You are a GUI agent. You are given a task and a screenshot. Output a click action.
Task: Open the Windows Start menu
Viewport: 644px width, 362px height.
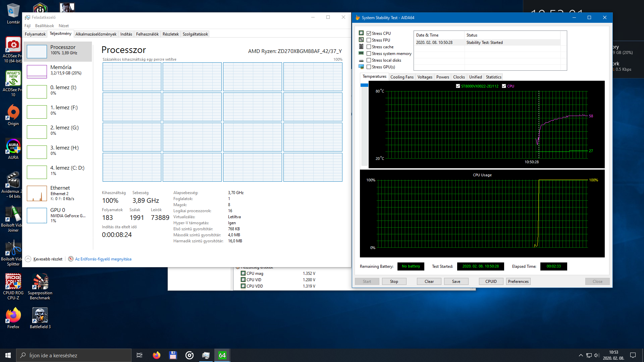8,355
